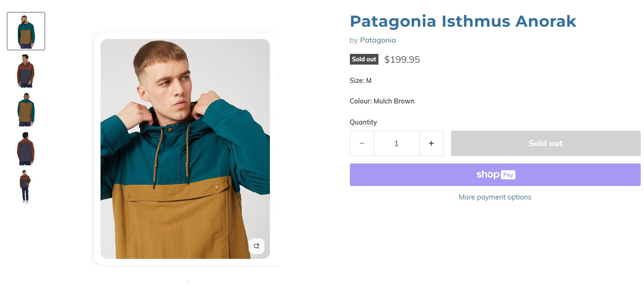
Task: Open the Patagonia brand link
Action: point(378,40)
